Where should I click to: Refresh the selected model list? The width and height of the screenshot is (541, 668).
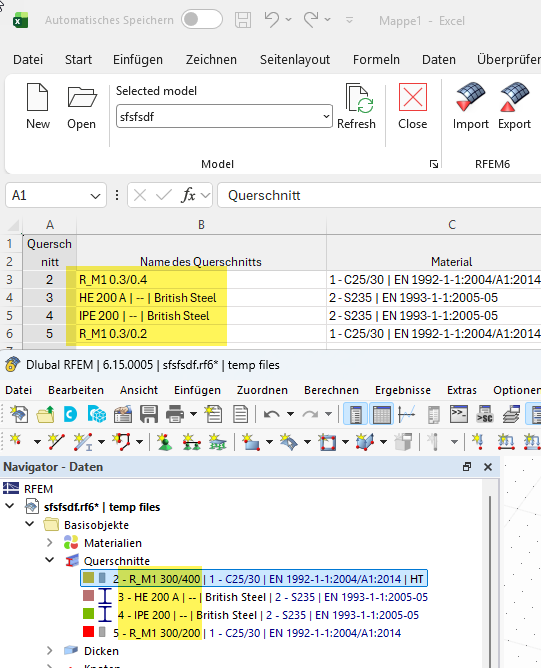(x=359, y=98)
